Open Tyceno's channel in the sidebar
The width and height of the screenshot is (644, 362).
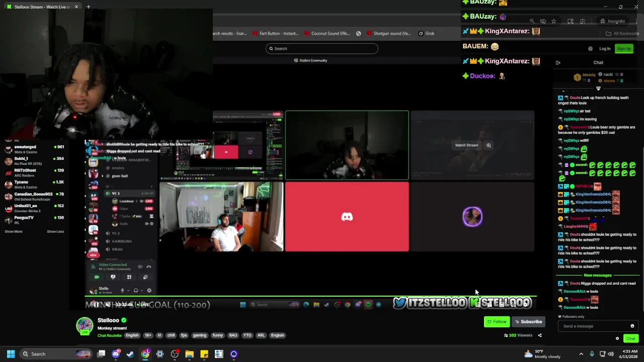[x=34, y=185]
